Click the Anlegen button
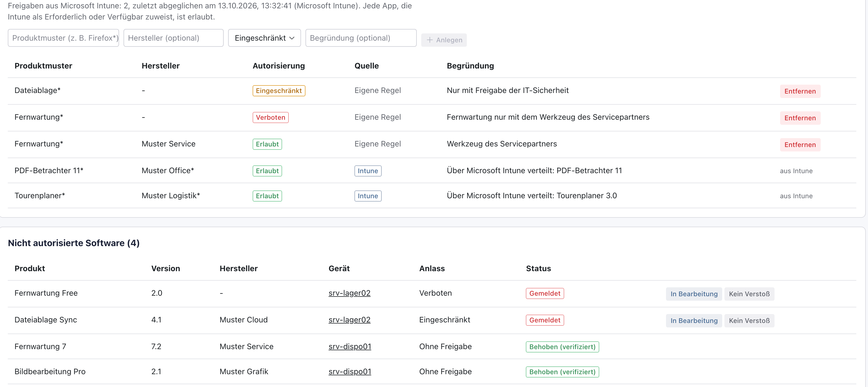Screen dimensions: 868x387 pyautogui.click(x=444, y=40)
